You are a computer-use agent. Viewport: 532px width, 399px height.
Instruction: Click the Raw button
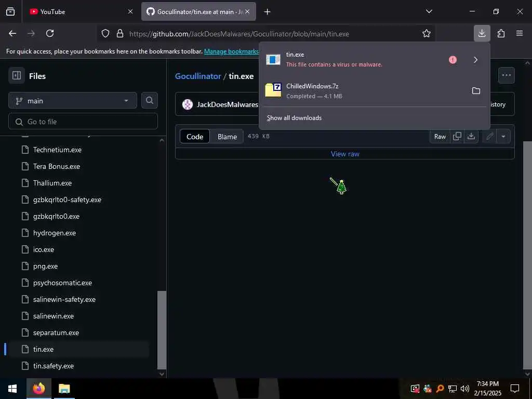[440, 137]
